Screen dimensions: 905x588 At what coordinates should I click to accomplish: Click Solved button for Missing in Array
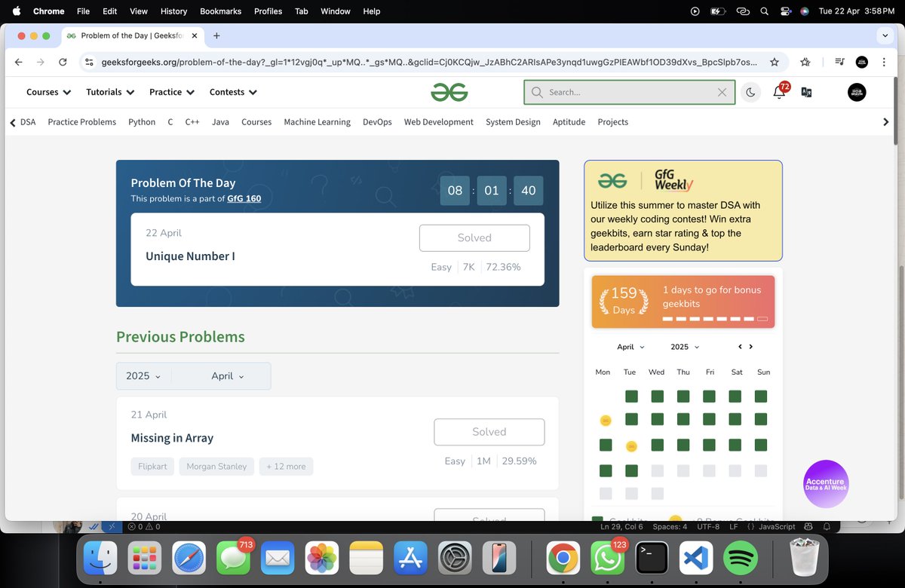pos(489,432)
